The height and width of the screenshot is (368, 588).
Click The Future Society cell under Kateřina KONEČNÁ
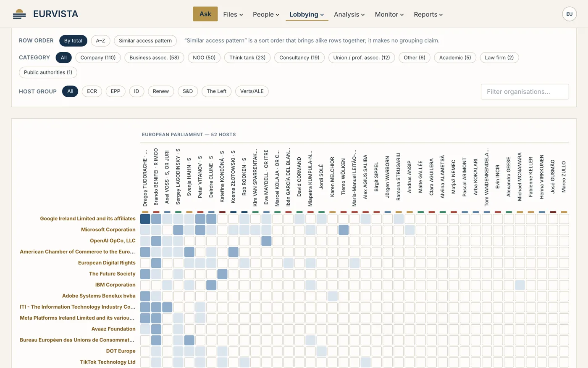[222, 274]
